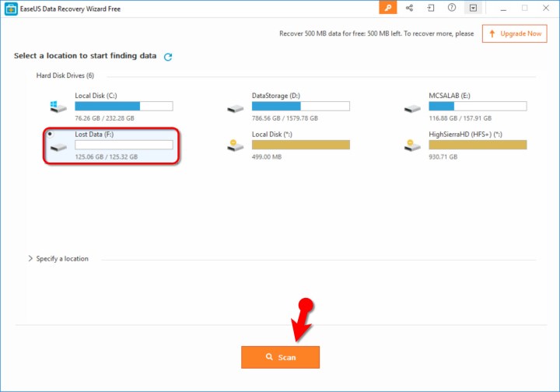Open the help question mark icon
Viewport: 560px width, 392px height.
coord(452,8)
